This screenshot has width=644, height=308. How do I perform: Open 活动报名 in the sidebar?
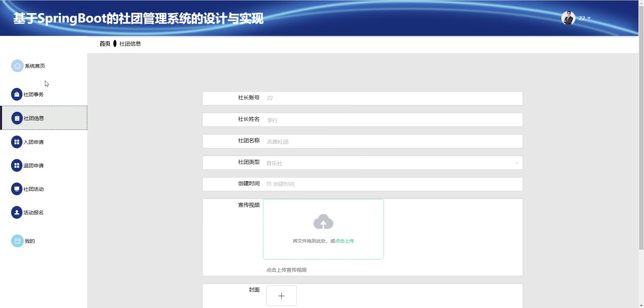(x=44, y=213)
